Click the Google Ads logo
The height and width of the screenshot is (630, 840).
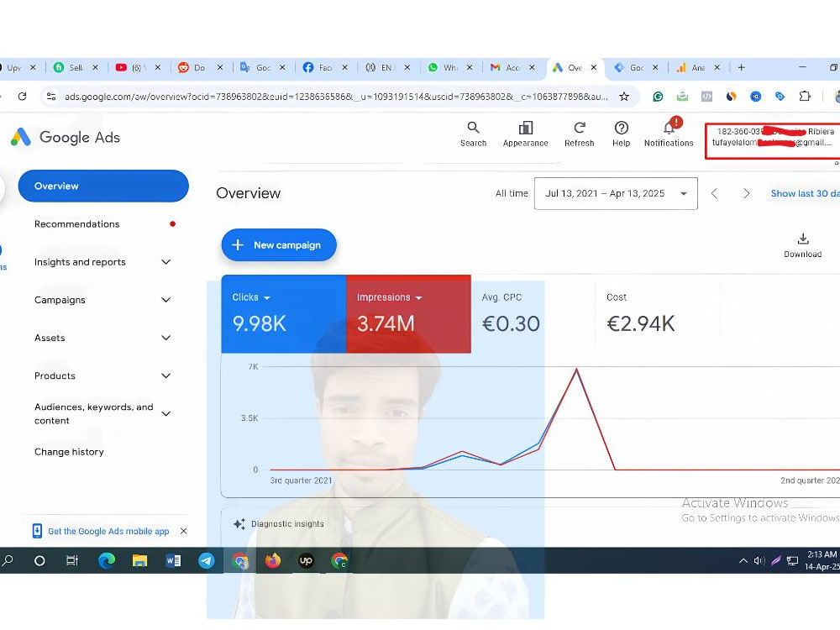coord(66,137)
